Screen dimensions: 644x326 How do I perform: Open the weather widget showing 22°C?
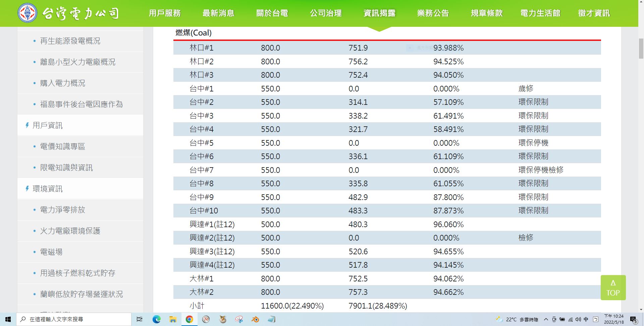[x=517, y=319]
